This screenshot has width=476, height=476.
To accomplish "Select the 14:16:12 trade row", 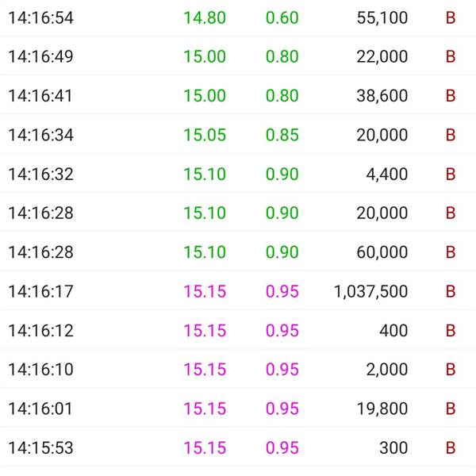I will (x=238, y=330).
